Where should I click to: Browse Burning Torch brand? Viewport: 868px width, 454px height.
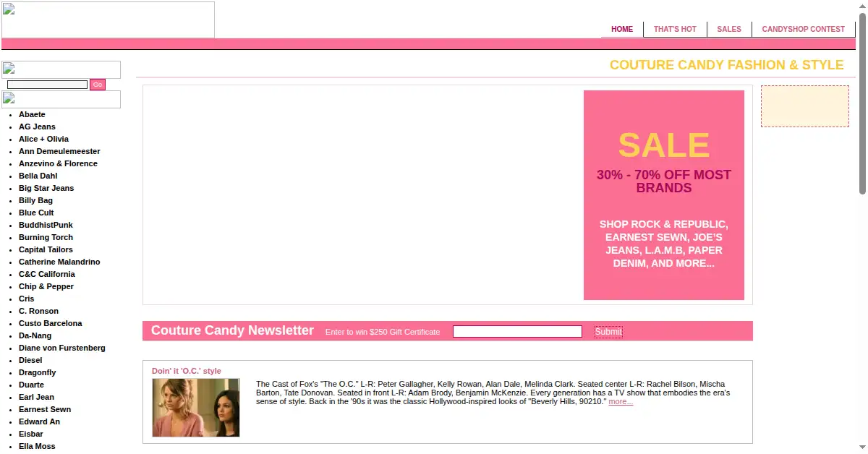tap(46, 237)
